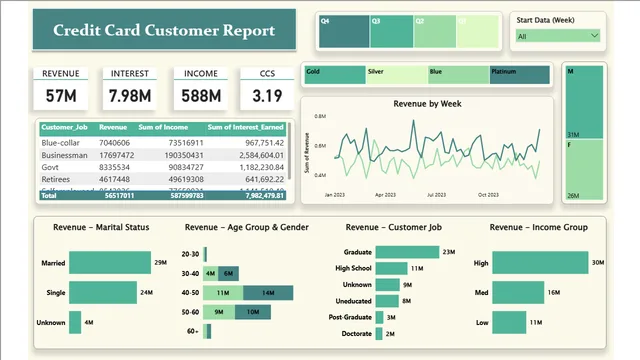Open the Start Data (Week) dropdown
This screenshot has width=640, height=360.
(557, 36)
